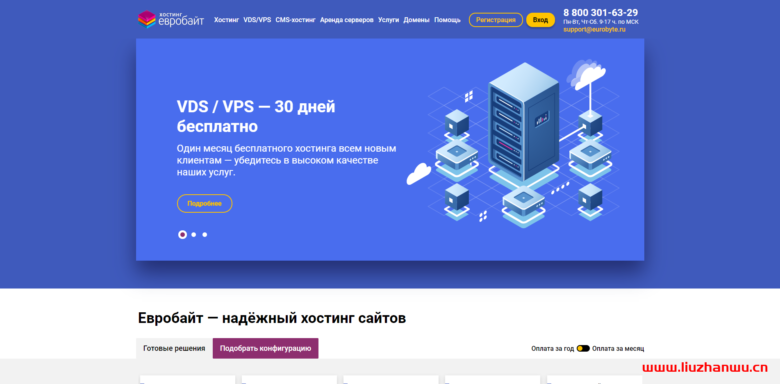Open the Хостинг menu
This screenshot has height=384, width=780.
226,20
